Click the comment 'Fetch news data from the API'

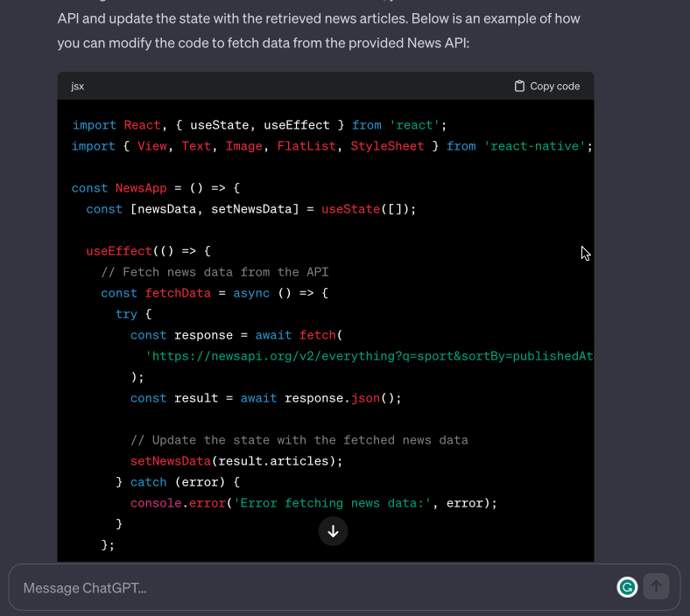coord(215,272)
